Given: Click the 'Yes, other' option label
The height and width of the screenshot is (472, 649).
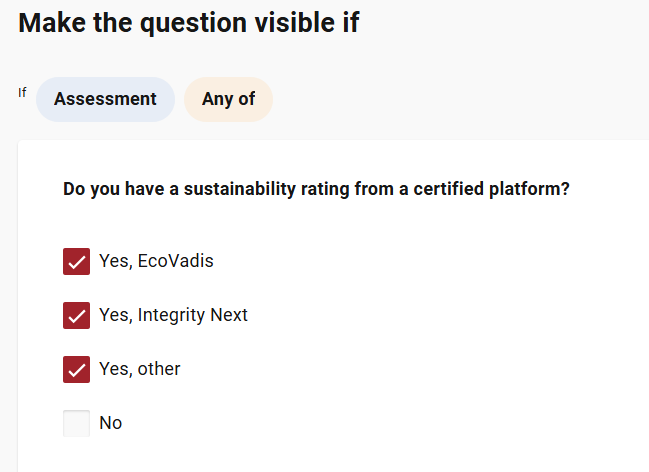Looking at the screenshot, I should point(140,369).
